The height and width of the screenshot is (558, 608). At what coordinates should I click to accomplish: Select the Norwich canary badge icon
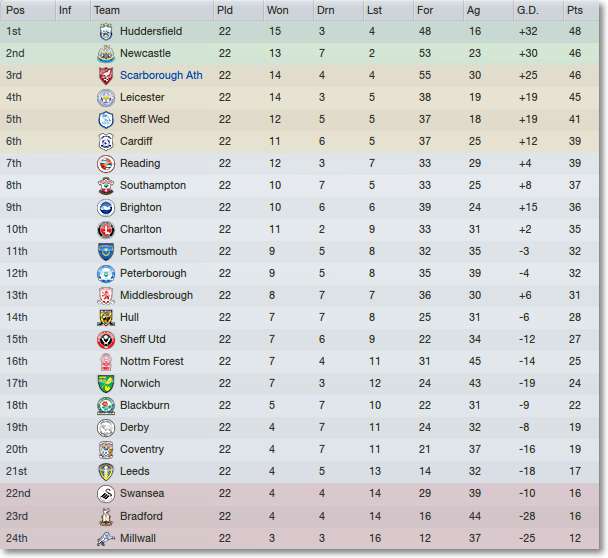pyautogui.click(x=106, y=384)
